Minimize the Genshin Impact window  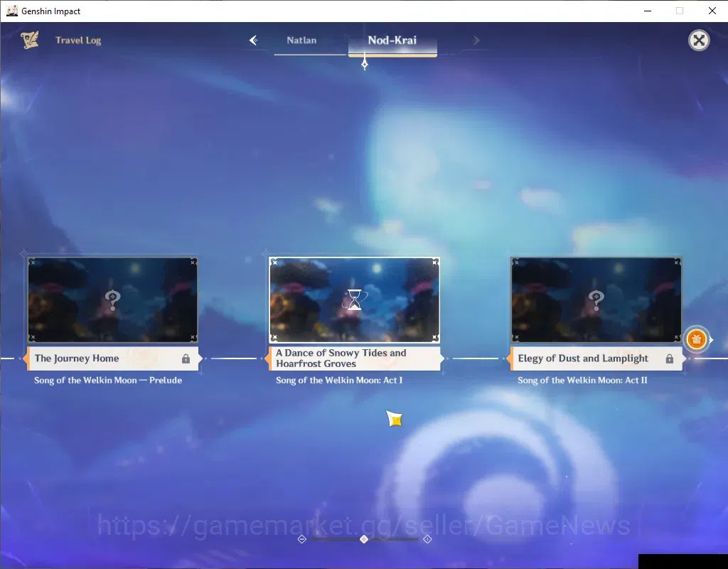pos(648,11)
